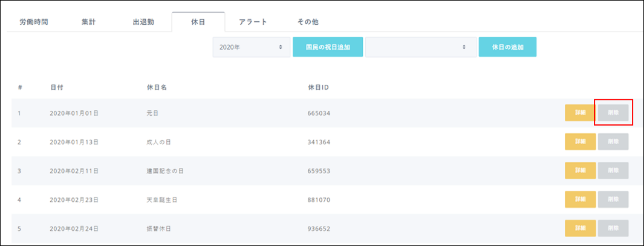Open 詳細 for 建国記念の日
644x246 pixels.
[580, 171]
